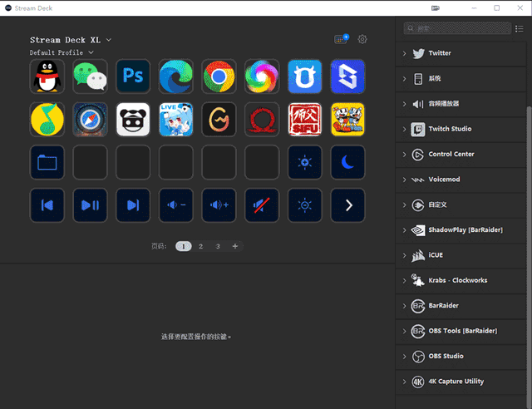The width and height of the screenshot is (532, 409).
Task: Select the red omega God of War key
Action: (x=262, y=120)
